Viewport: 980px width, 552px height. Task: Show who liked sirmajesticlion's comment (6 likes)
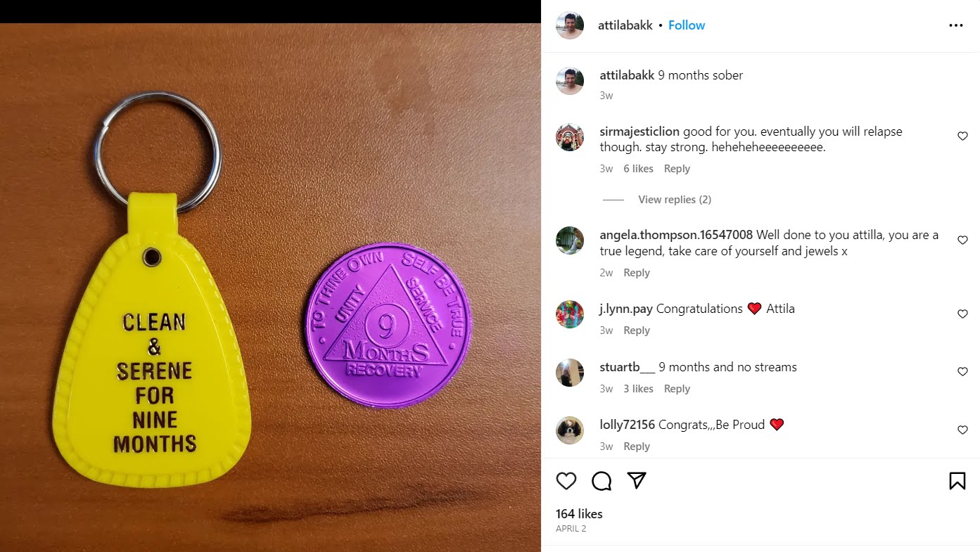tap(638, 169)
